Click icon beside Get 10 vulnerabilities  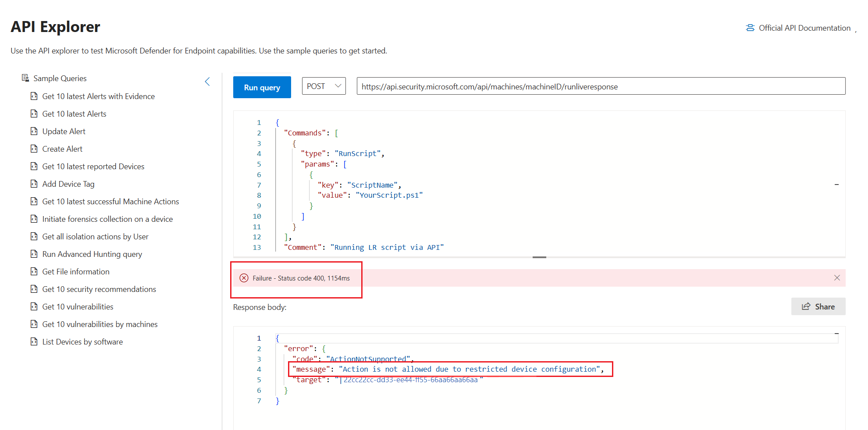(x=34, y=306)
